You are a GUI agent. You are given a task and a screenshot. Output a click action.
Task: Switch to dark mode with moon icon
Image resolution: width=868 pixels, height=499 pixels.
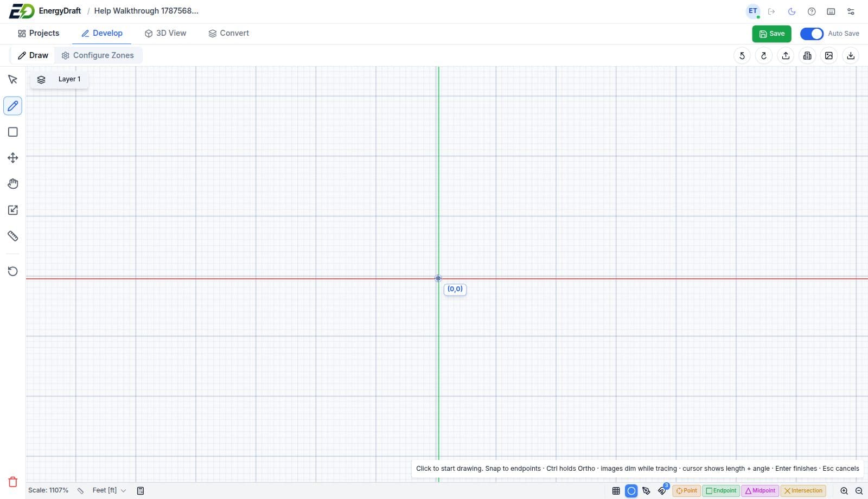tap(792, 11)
